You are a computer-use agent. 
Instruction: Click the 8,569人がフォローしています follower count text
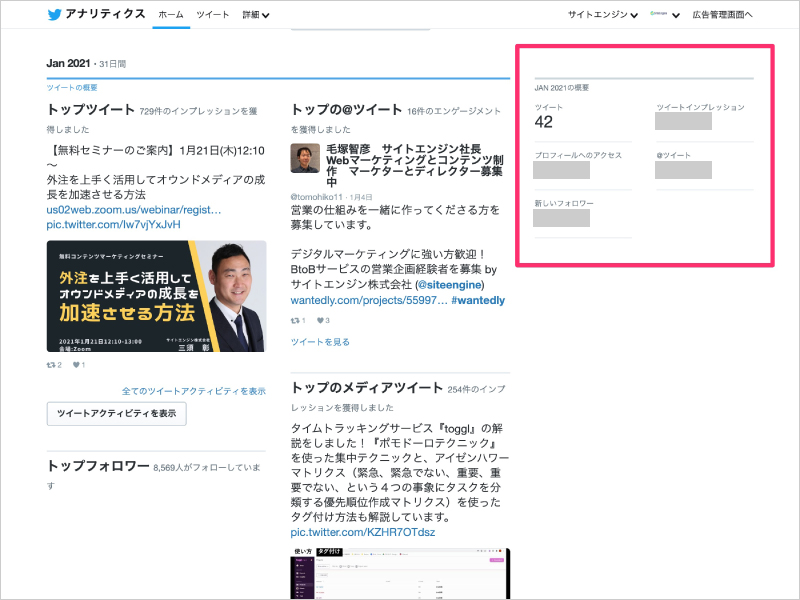(x=153, y=477)
